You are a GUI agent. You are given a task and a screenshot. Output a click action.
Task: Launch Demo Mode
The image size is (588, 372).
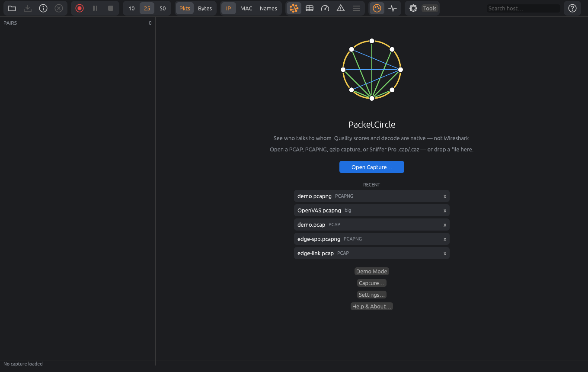372,271
